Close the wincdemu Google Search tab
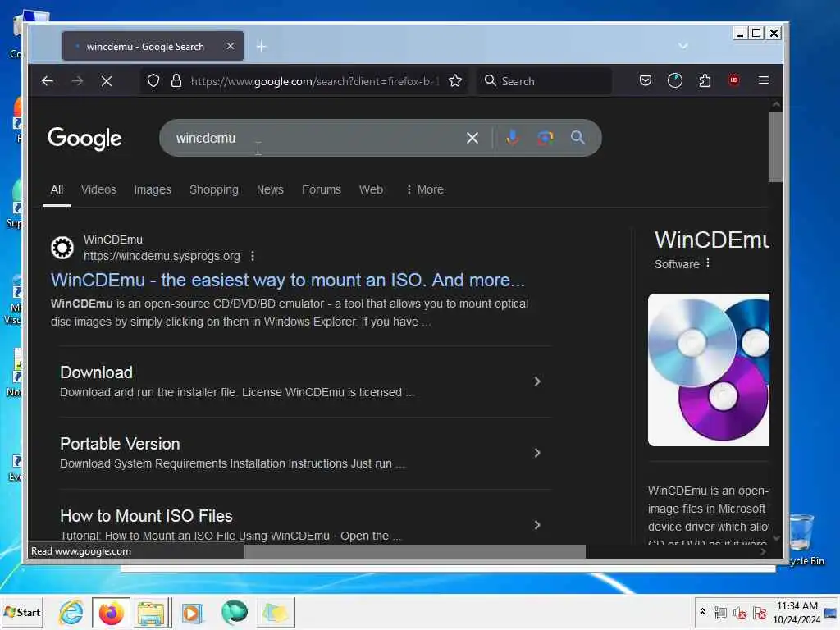The height and width of the screenshot is (630, 840). tap(231, 46)
